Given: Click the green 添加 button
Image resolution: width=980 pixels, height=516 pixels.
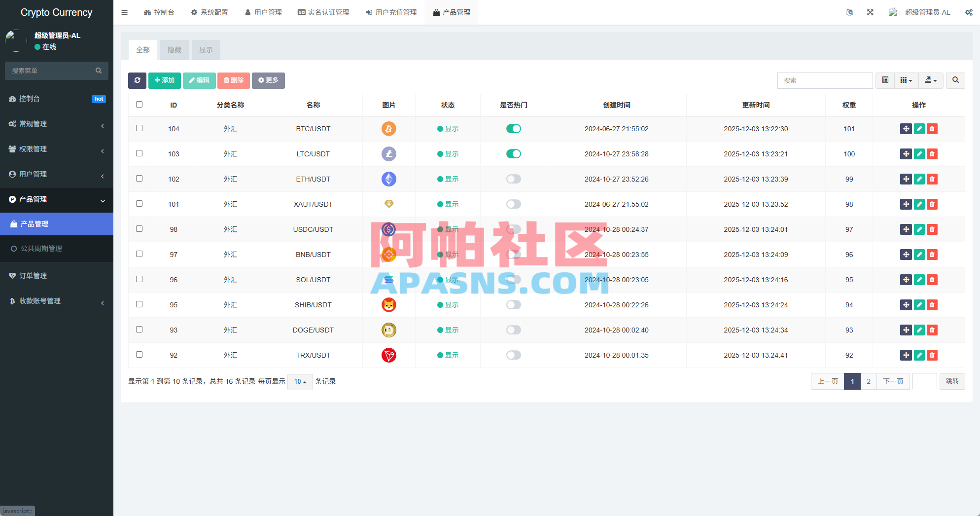Looking at the screenshot, I should pyautogui.click(x=165, y=80).
